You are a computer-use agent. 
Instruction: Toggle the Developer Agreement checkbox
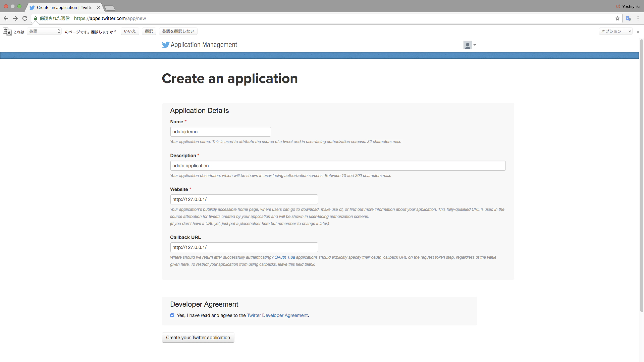click(172, 316)
